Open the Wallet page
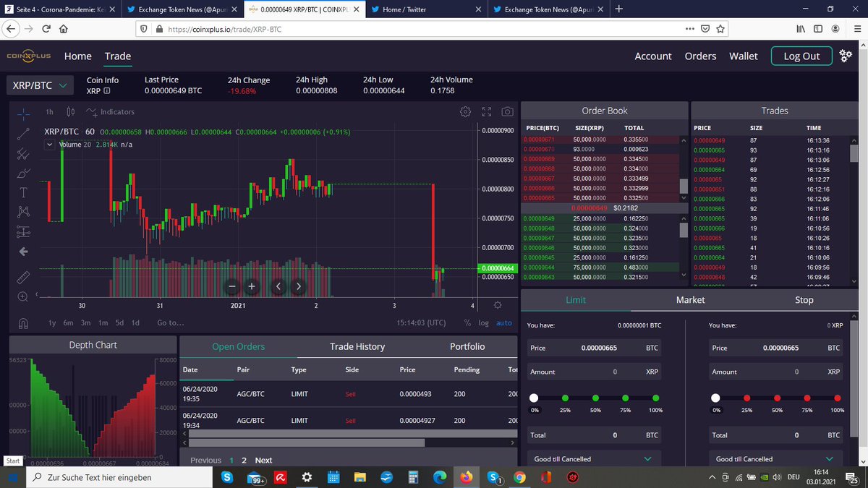Image resolution: width=868 pixels, height=488 pixels. tap(744, 56)
